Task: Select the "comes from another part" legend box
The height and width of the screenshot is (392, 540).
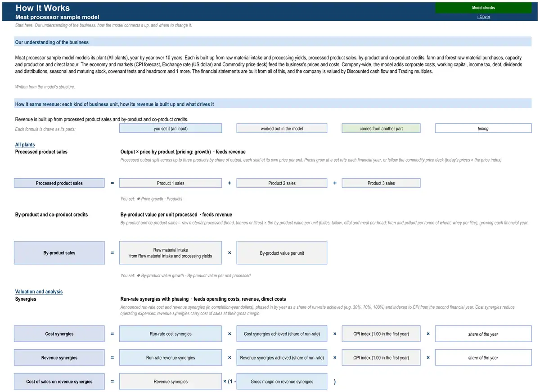Action: (381, 129)
